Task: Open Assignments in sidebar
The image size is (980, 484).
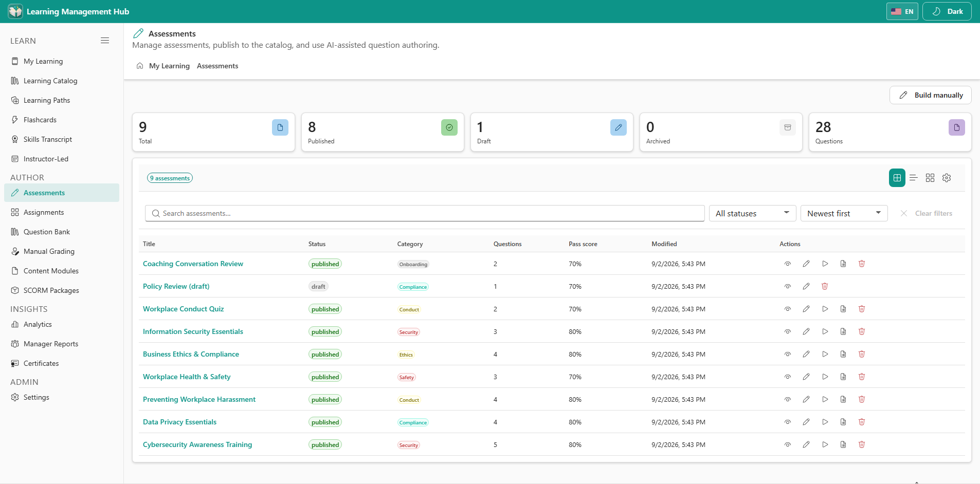Action: [62, 212]
